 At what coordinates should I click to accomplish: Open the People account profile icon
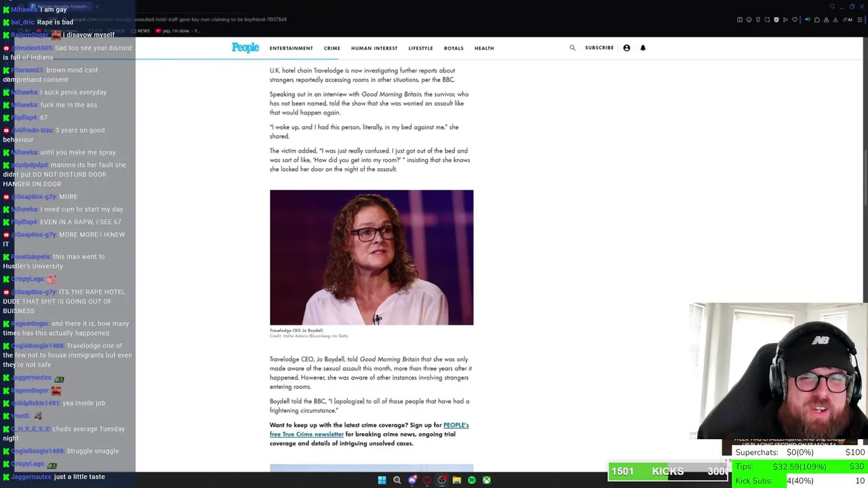click(627, 47)
